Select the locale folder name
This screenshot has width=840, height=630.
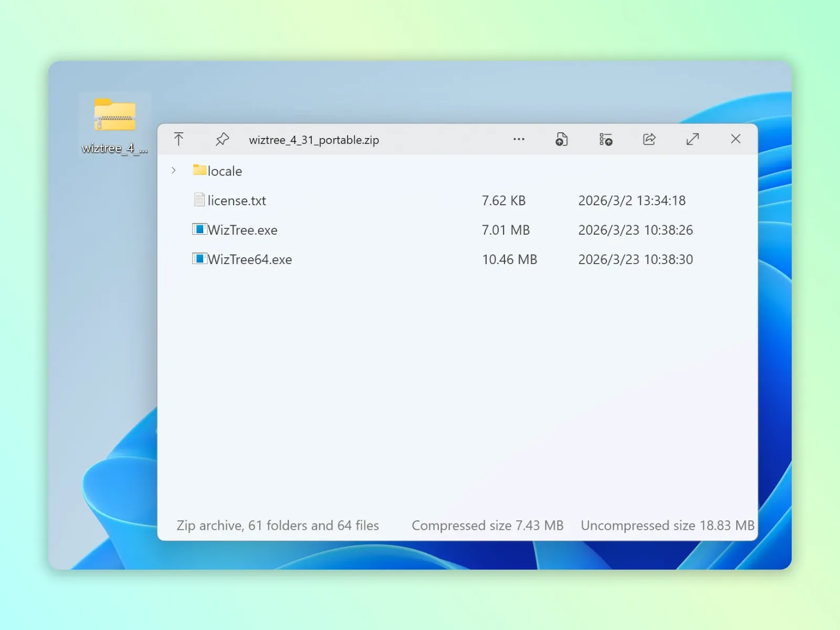pos(225,171)
